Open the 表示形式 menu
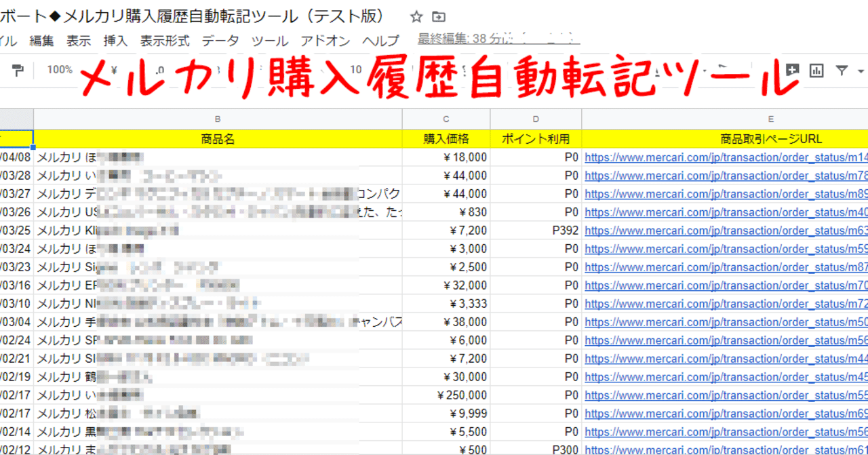Screen dimensions: 868x455 pos(165,41)
